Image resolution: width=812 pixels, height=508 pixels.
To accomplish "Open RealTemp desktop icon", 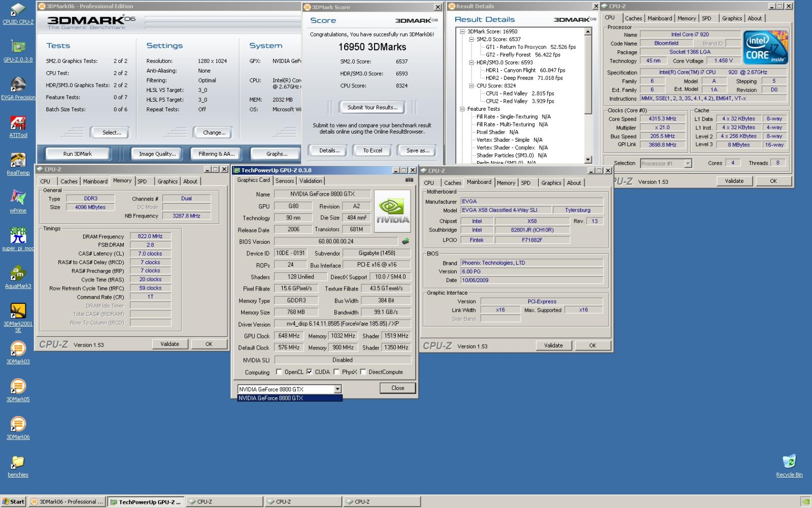I will (18, 164).
